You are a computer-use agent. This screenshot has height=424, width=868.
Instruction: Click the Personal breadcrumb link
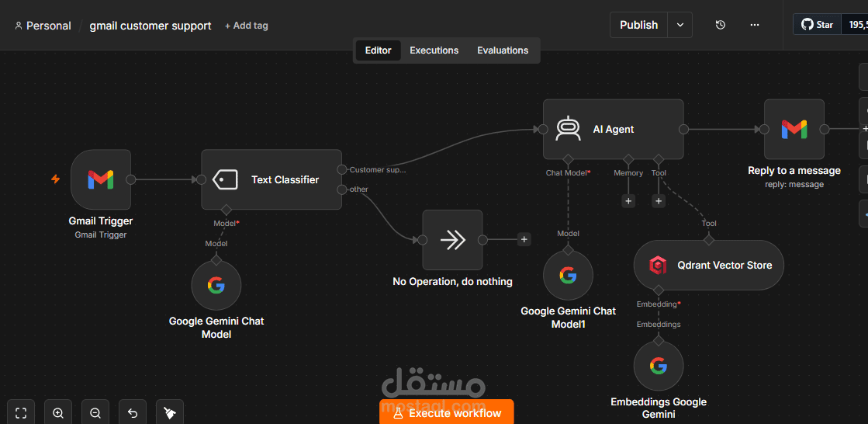pos(49,26)
